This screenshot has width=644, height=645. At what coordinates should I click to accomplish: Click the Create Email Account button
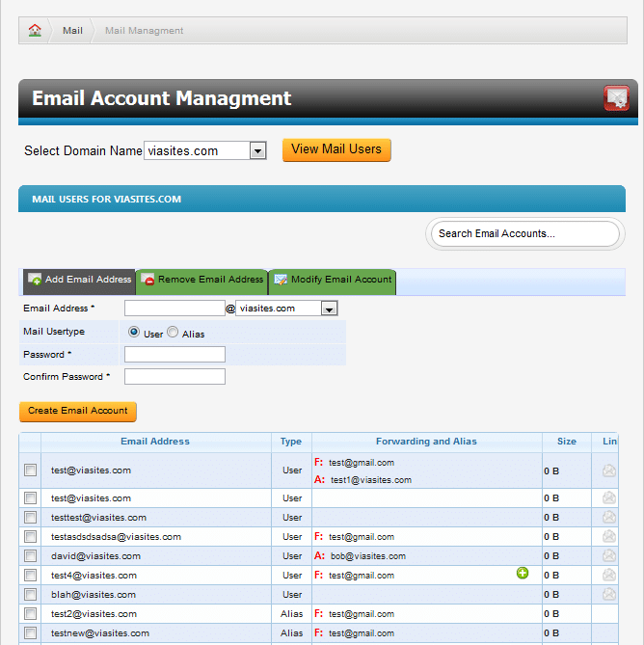(78, 411)
